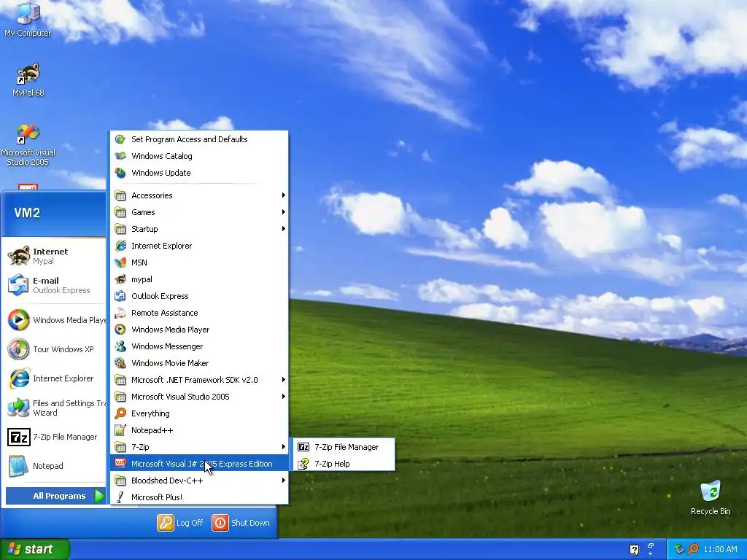The width and height of the screenshot is (747, 560).
Task: Open Windows Movie Maker
Action: (x=199, y=363)
